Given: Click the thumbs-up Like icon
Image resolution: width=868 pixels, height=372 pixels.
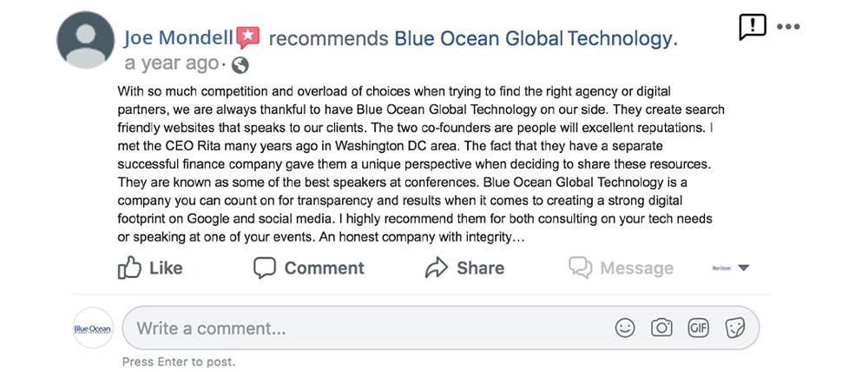Looking at the screenshot, I should click(x=129, y=268).
